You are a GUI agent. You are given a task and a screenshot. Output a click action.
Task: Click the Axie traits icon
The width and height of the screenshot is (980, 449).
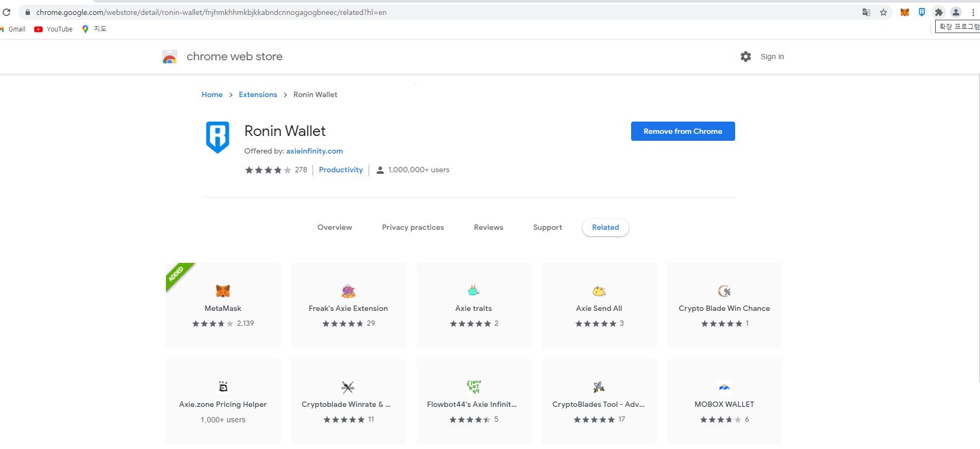(474, 291)
